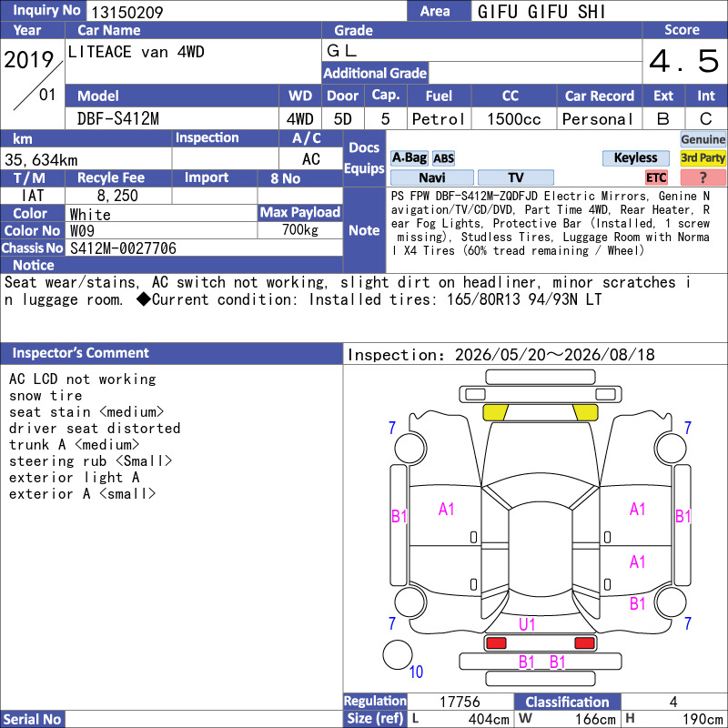Click the ABS equipment badge
728x728 pixels.
[443, 158]
